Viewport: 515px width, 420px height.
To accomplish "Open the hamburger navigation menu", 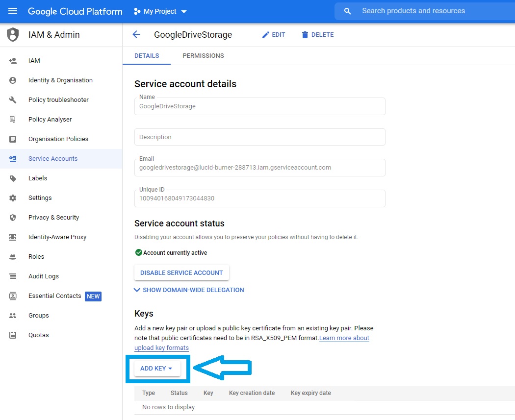I will coord(12,11).
